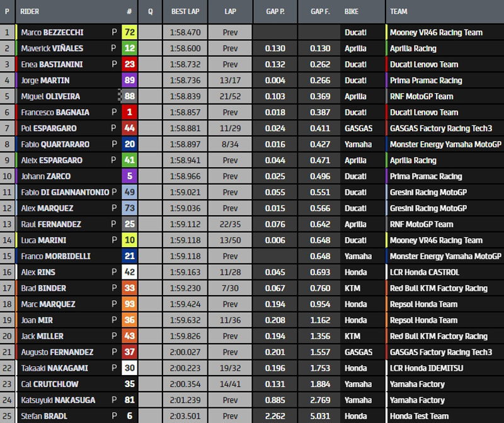Click Jorge MARTIN rider name
This screenshot has height=423, width=504.
[x=45, y=80]
